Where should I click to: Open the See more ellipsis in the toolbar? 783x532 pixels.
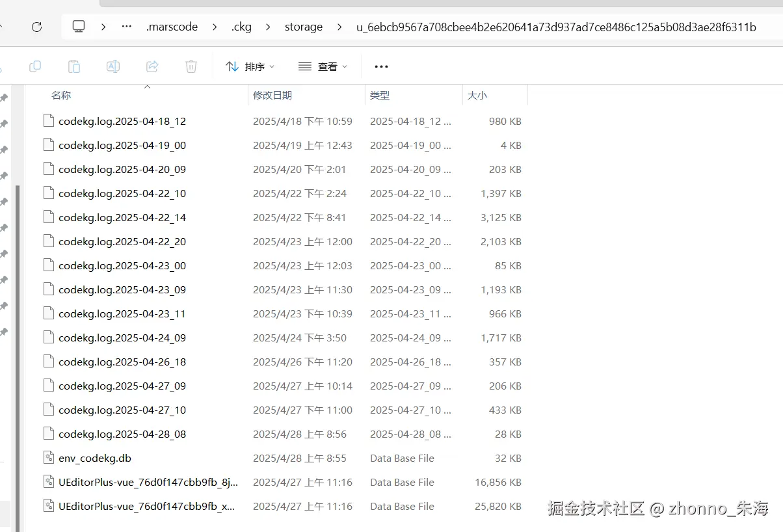[x=381, y=66]
